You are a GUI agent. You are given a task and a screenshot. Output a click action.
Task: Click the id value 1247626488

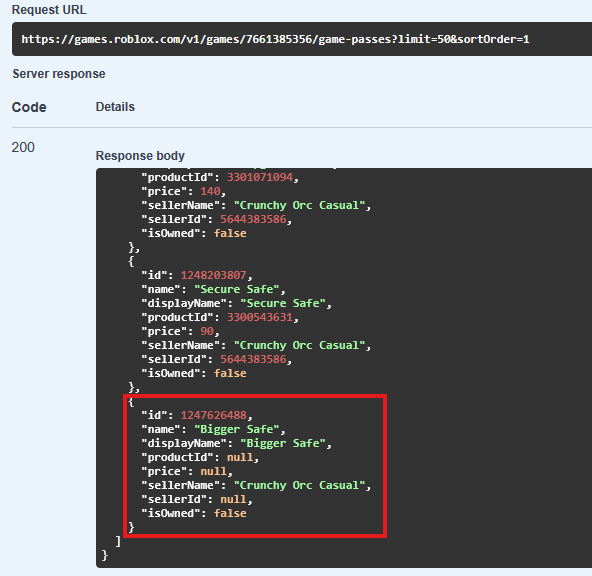click(x=213, y=415)
